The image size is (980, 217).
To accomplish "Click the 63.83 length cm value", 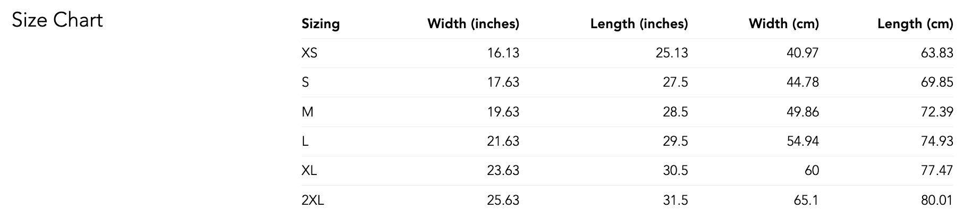I will pos(937,53).
